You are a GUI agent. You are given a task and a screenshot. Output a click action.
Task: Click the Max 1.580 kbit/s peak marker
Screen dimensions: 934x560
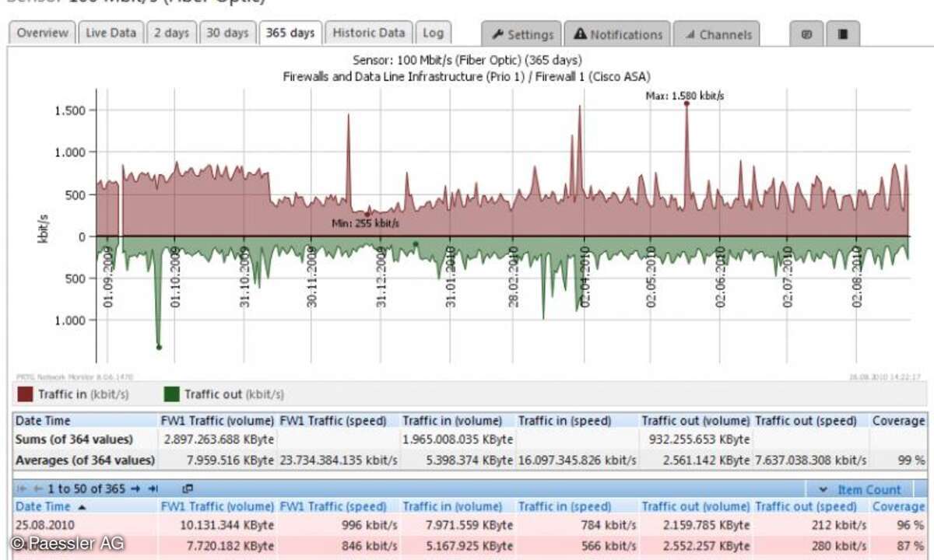(686, 103)
